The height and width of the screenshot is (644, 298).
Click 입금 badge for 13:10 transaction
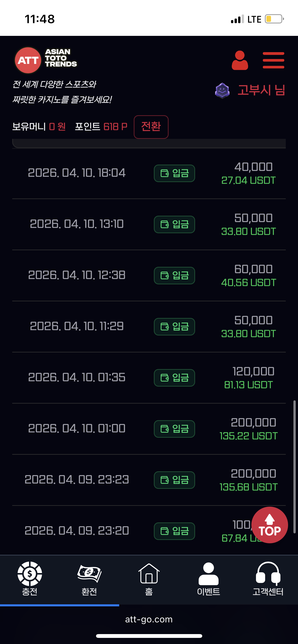pyautogui.click(x=174, y=224)
